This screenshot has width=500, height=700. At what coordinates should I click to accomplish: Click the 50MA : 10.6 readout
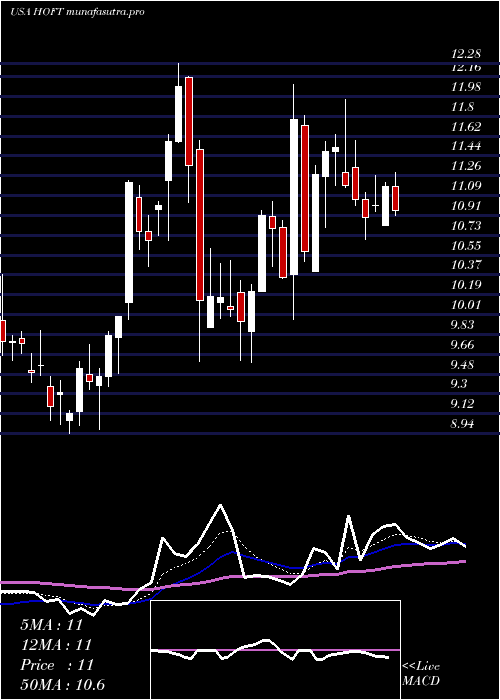click(62, 685)
